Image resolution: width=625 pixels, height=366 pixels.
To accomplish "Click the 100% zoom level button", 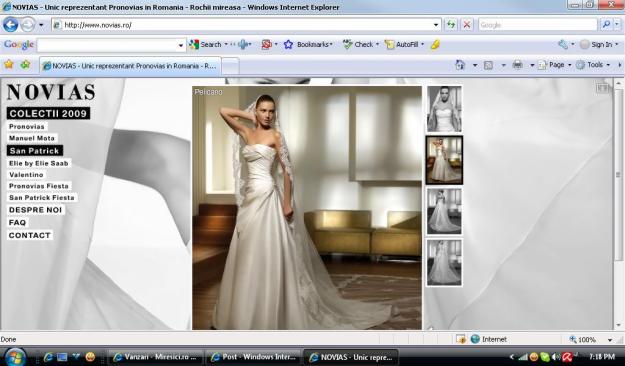I will point(582,340).
